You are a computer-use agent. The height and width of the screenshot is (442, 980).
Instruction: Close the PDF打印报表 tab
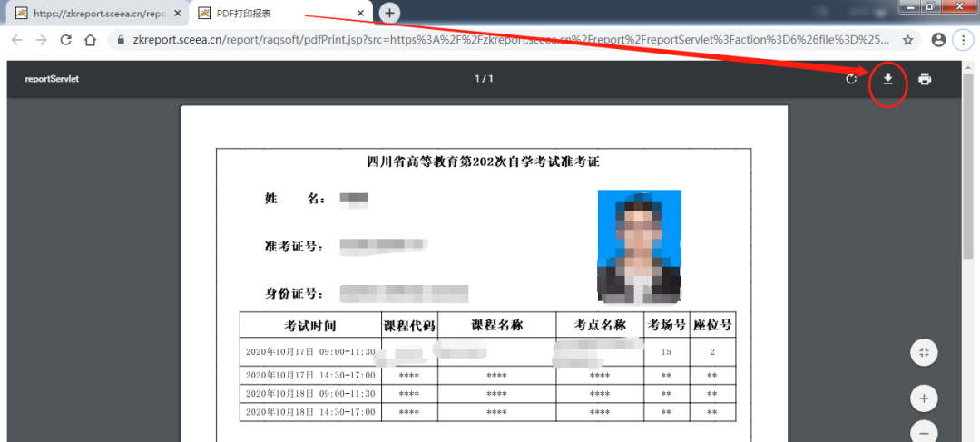tap(361, 14)
